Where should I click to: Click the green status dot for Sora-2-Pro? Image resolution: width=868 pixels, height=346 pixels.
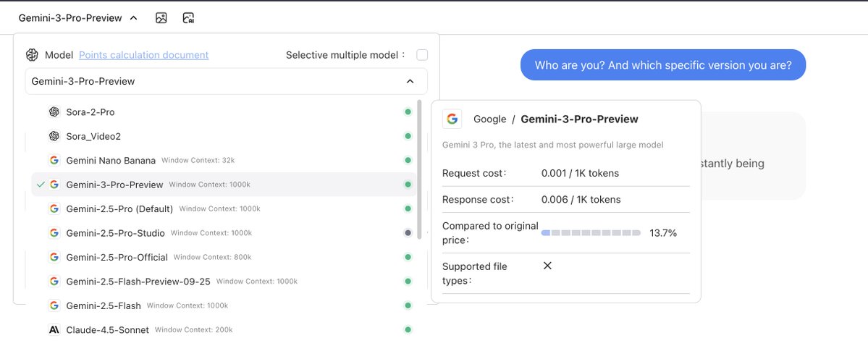[408, 111]
